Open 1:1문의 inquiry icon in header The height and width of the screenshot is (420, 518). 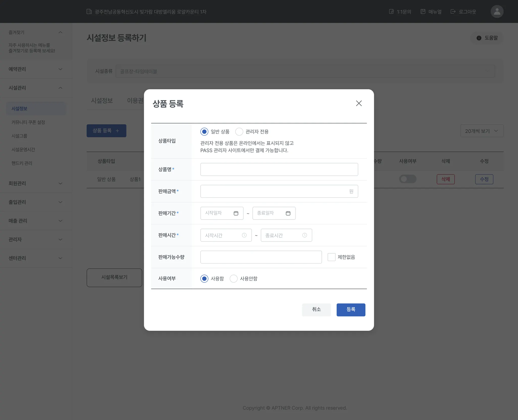pos(391,12)
